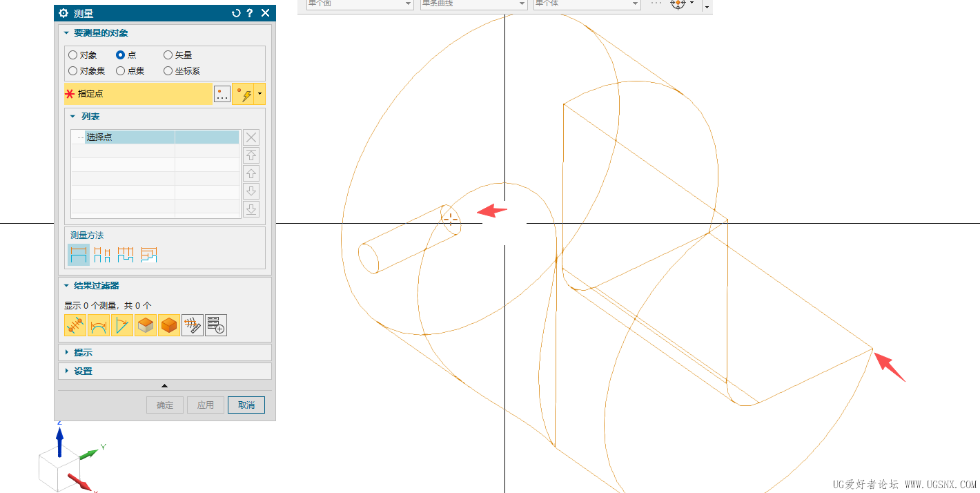Screen dimensions: 980x493
Task: Click the 确定 button
Action: click(165, 405)
